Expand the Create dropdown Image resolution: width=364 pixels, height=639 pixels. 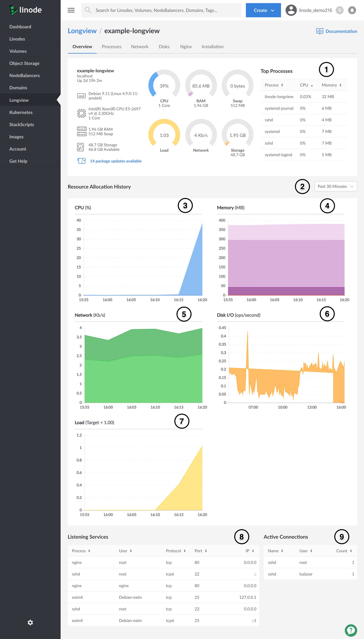263,10
